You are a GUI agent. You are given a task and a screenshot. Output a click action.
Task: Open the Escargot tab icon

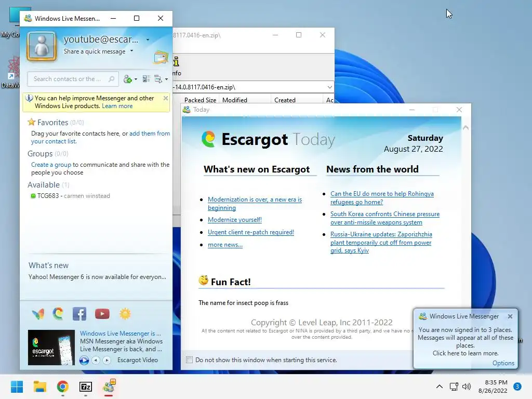[x=58, y=314]
